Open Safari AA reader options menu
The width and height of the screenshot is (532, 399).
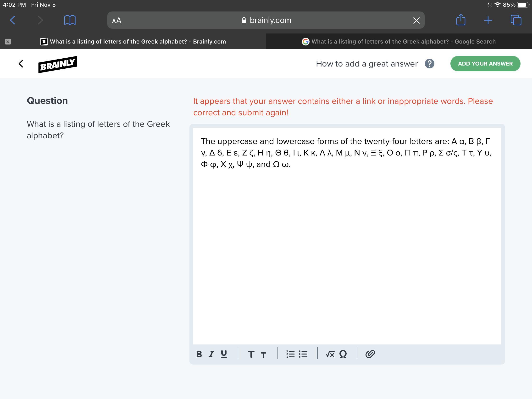pyautogui.click(x=117, y=20)
